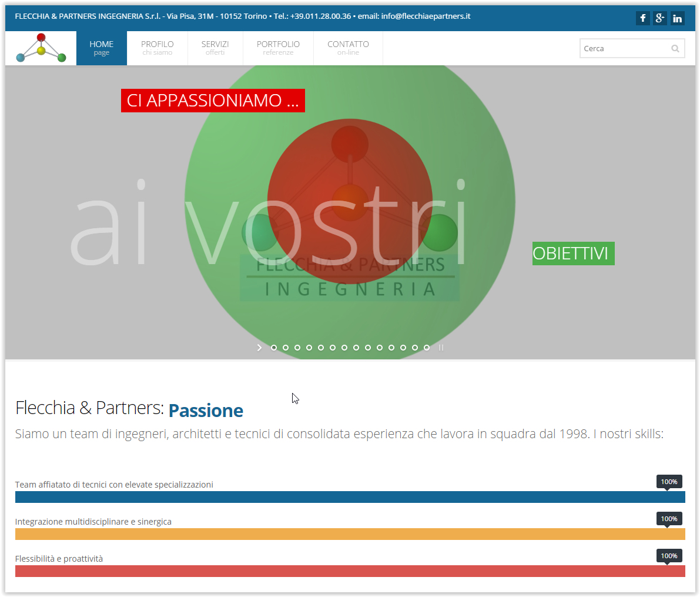Open the HOME page menu
This screenshot has width=700, height=597.
101,48
